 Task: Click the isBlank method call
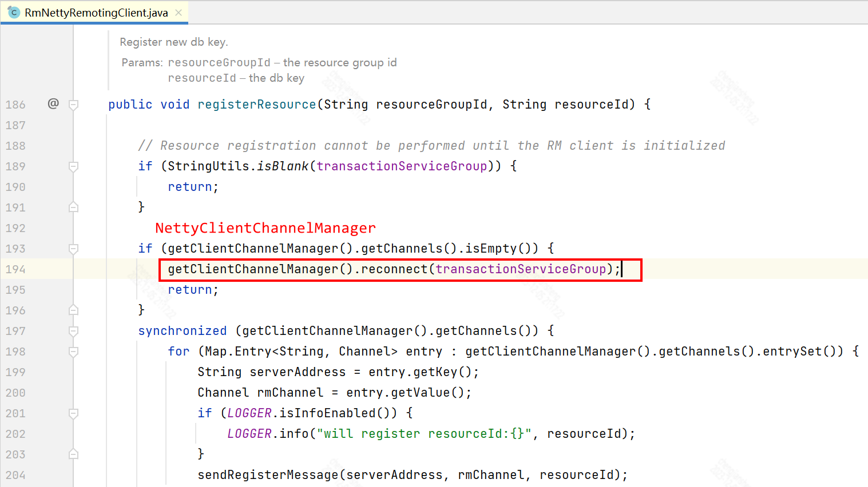283,166
